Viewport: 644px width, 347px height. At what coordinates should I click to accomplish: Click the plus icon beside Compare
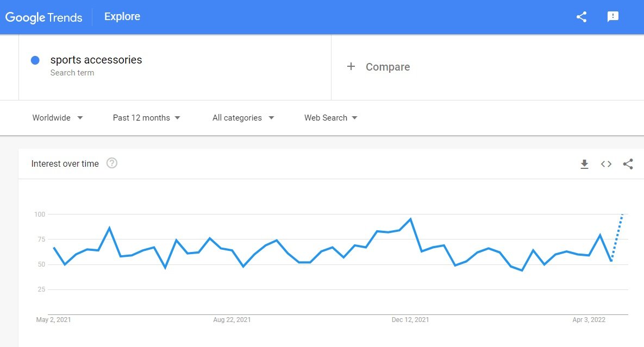coord(351,66)
